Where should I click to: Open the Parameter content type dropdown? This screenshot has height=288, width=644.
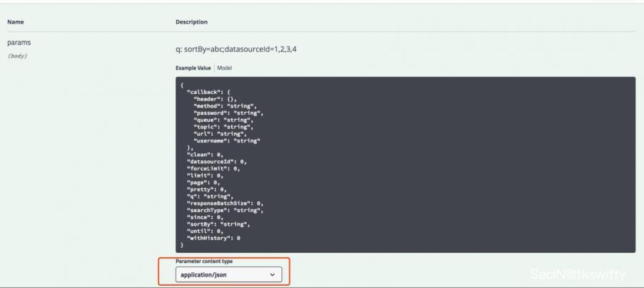(x=228, y=274)
